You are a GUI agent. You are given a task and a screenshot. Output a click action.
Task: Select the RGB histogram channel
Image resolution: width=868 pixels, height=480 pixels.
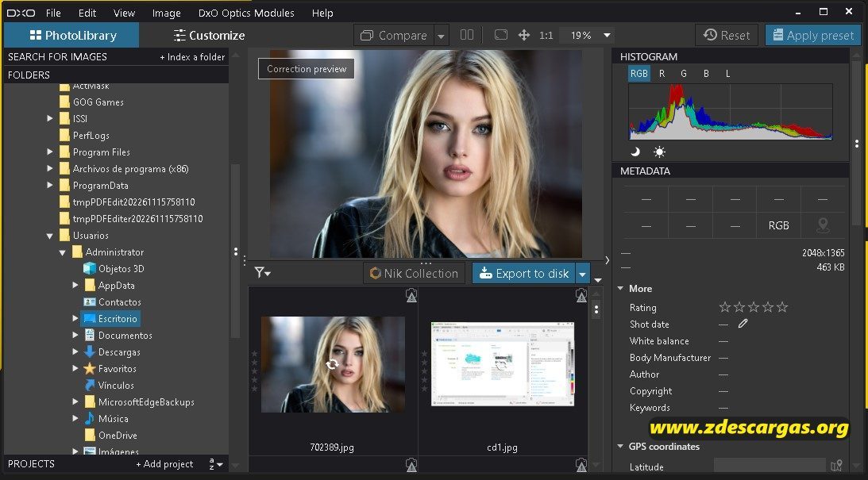[638, 74]
